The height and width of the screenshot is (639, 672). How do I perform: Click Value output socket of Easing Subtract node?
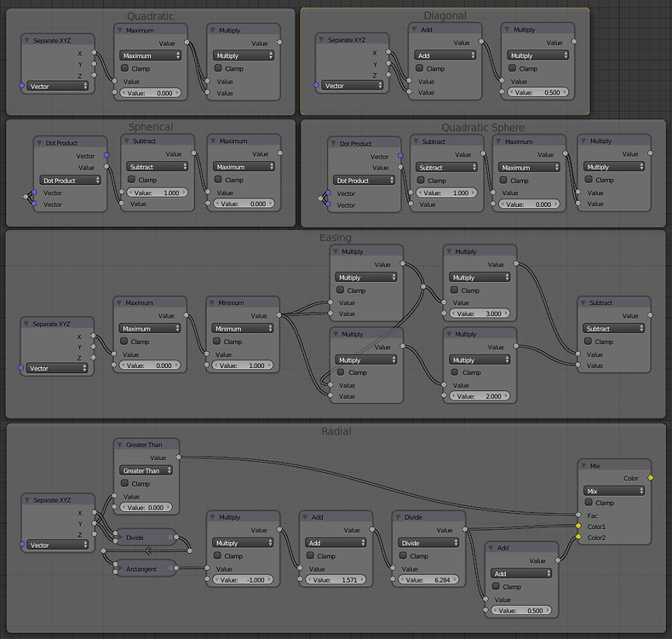[x=650, y=315]
